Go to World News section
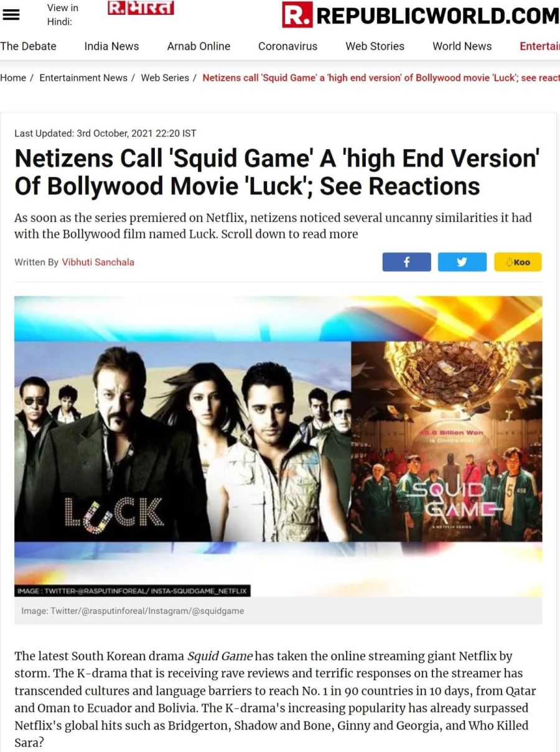 462,46
